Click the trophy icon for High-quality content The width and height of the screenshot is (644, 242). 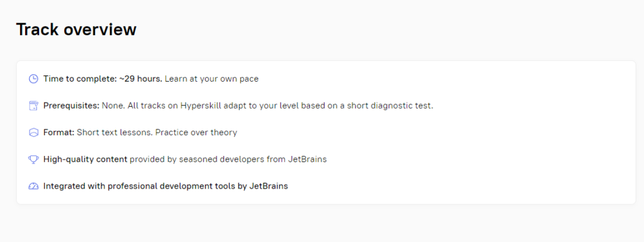coord(33,159)
